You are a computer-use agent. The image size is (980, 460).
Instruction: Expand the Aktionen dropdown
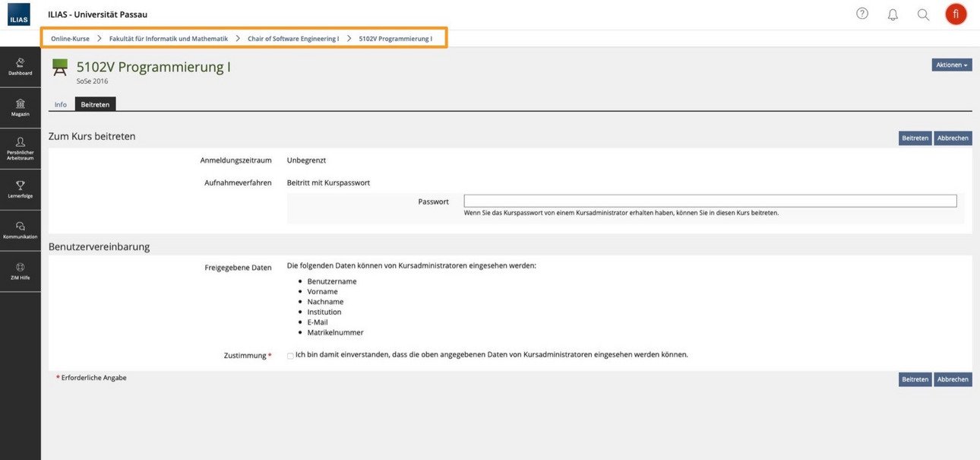click(952, 65)
